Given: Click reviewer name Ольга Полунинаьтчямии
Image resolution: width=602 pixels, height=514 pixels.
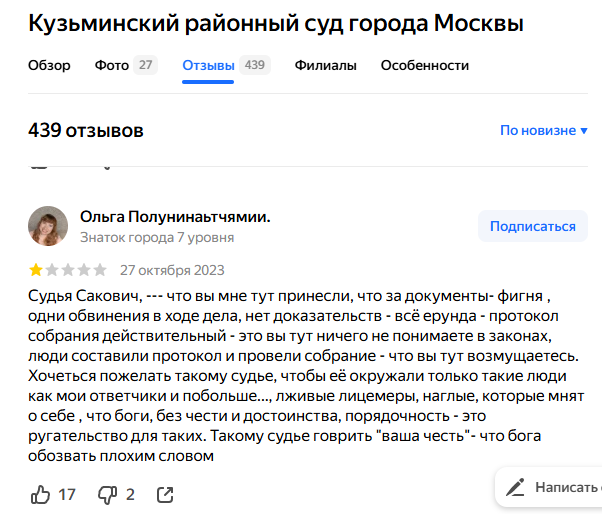Looking at the screenshot, I should click(x=175, y=216).
